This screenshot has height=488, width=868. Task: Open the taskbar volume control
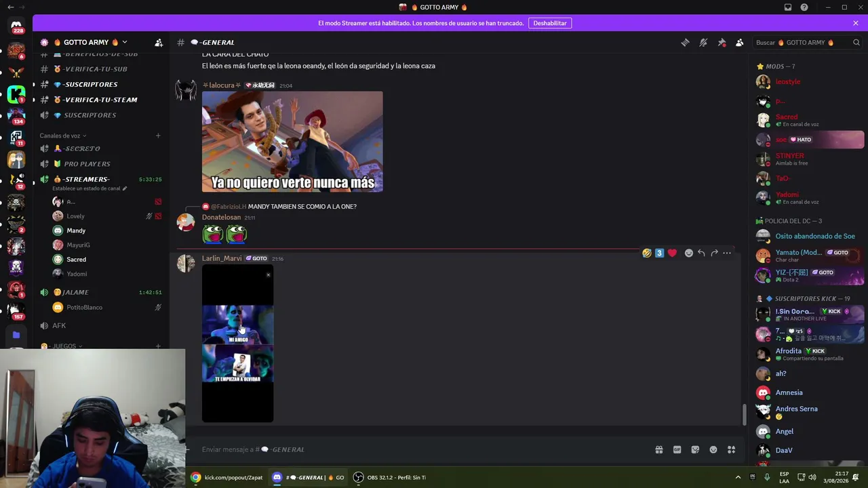811,477
